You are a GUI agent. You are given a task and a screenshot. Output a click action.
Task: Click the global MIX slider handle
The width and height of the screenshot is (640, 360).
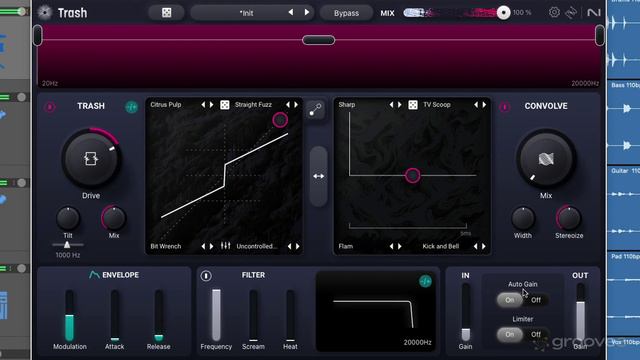(503, 13)
